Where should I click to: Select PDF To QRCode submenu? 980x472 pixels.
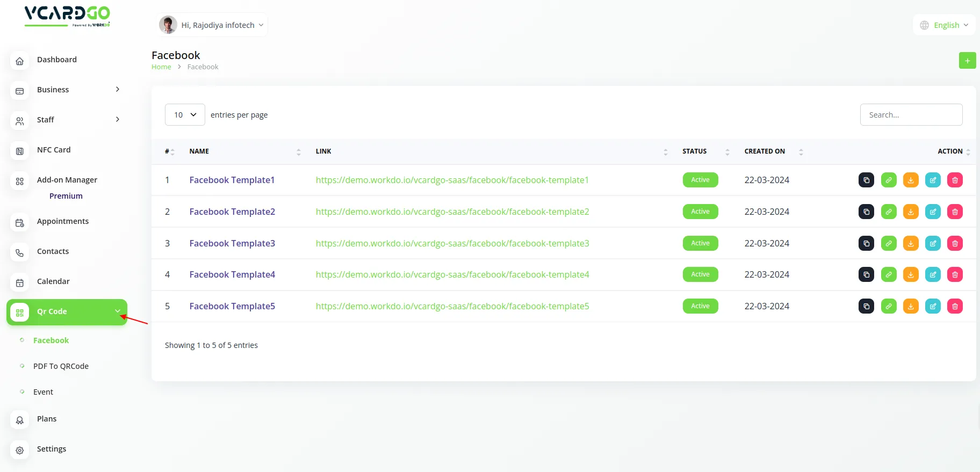pyautogui.click(x=61, y=366)
